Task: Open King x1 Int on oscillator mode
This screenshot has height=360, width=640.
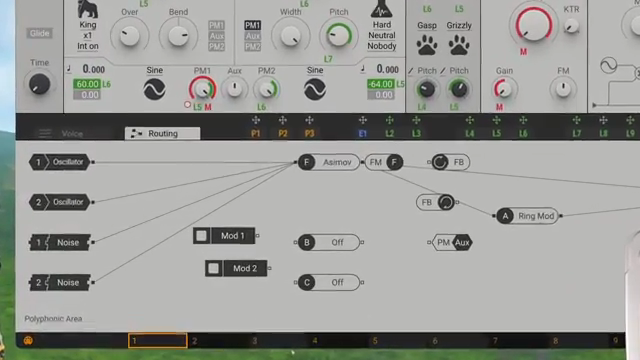Action: click(x=88, y=36)
